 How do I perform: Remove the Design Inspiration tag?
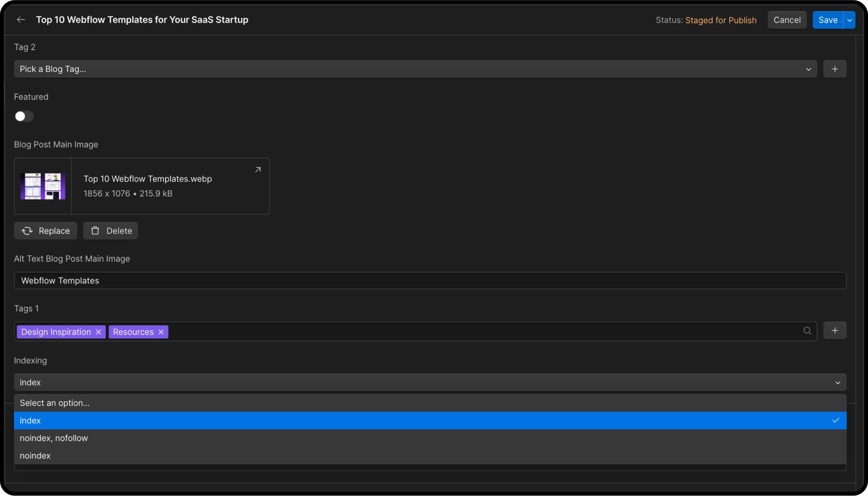click(98, 332)
